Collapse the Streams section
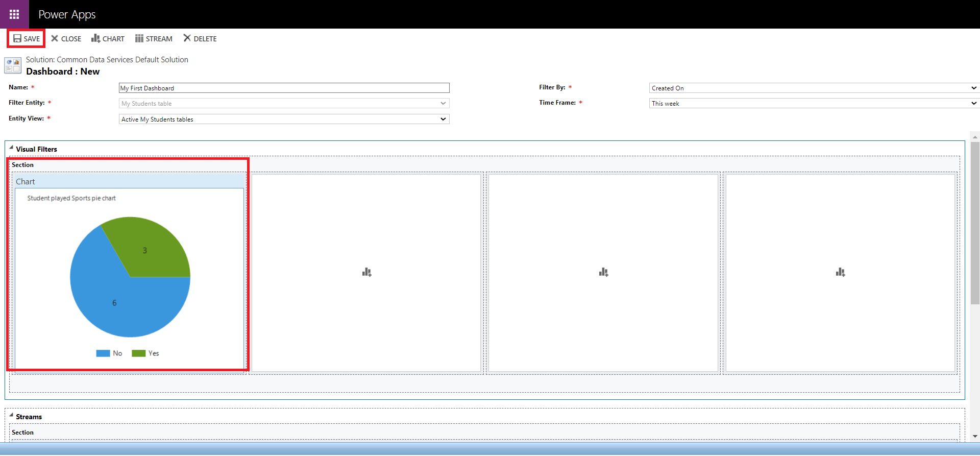Viewport: 980px width, 456px height. (x=11, y=415)
